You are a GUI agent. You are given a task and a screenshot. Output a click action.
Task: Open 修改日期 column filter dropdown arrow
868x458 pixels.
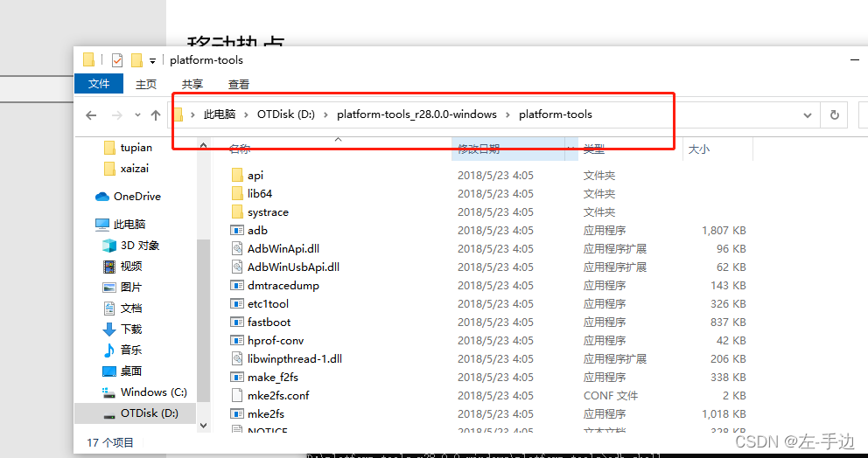point(570,149)
